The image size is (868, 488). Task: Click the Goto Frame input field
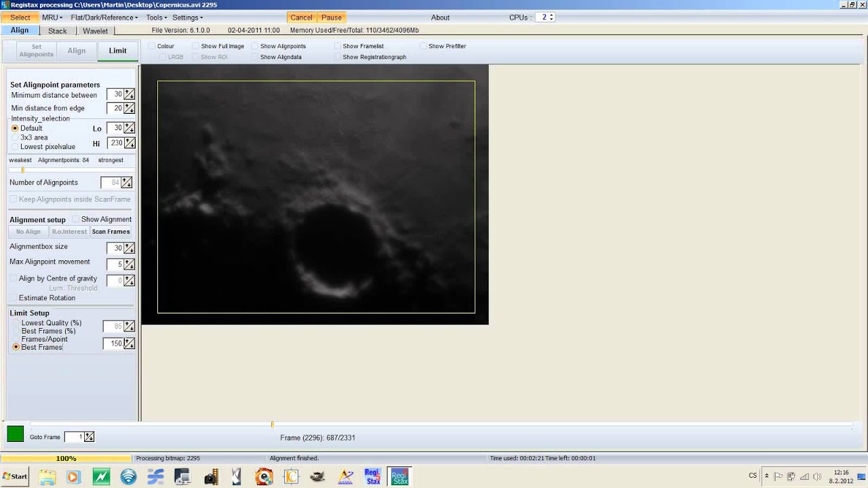74,437
